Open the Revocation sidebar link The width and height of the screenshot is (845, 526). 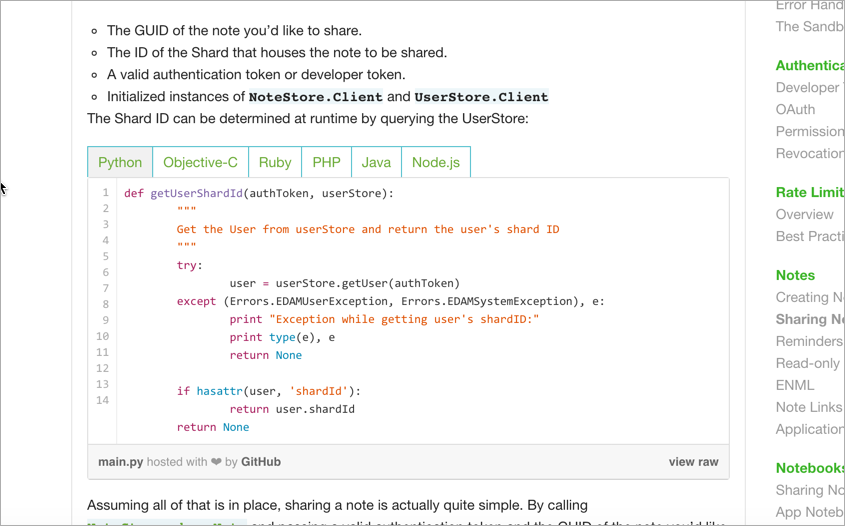(809, 153)
